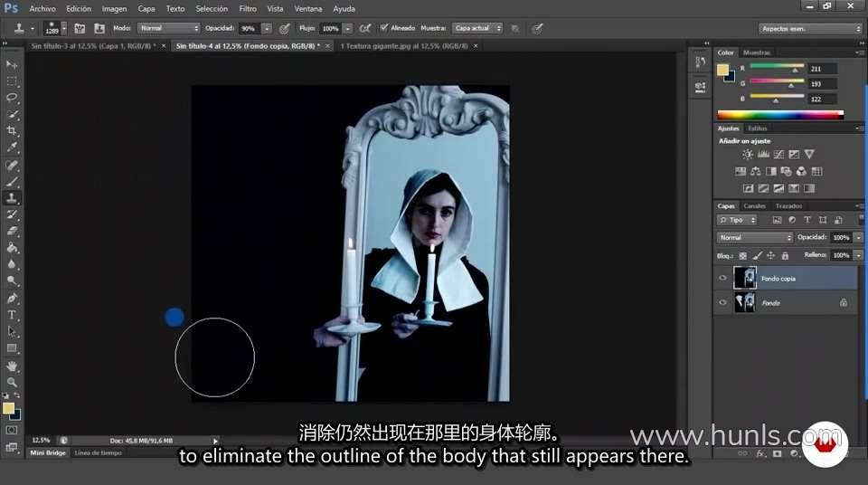
Task: Hide the Fondo layer
Action: click(722, 302)
